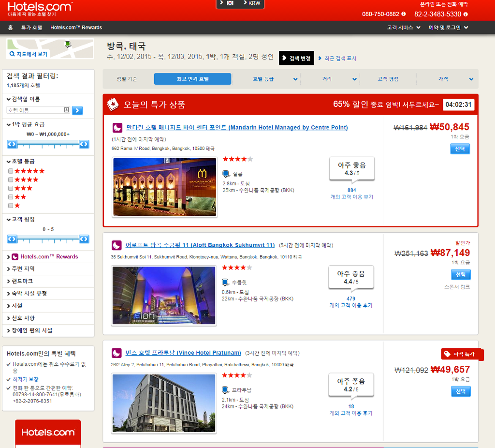Image resolution: width=495 pixels, height=448 pixels.
Task: Click Rewards moon icon beside Aloft Bangkok
Action: tap(116, 245)
